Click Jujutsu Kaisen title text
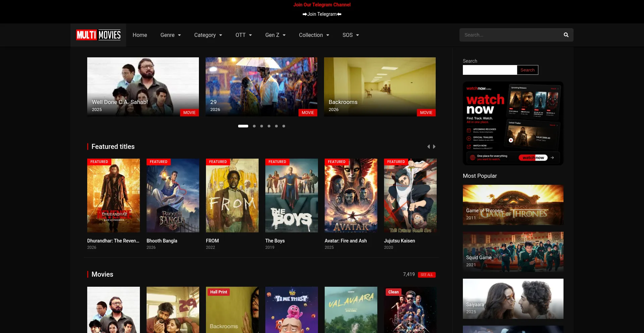This screenshot has width=644, height=333. (x=399, y=241)
